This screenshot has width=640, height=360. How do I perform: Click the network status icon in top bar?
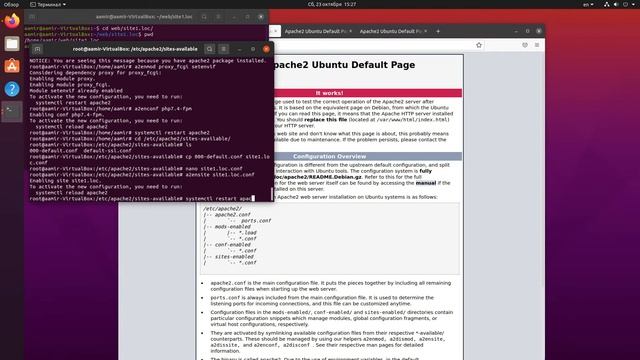point(607,4)
